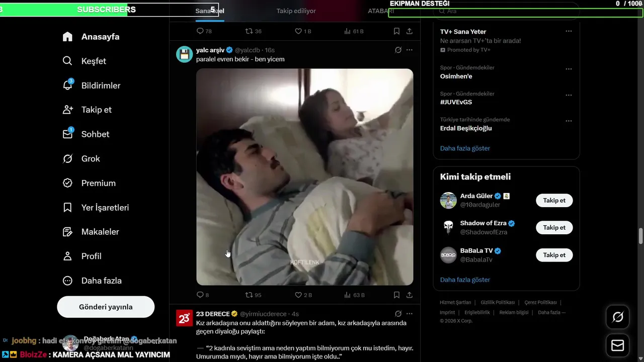Open the Takip et people icon
The height and width of the screenshot is (362, 644).
67,110
